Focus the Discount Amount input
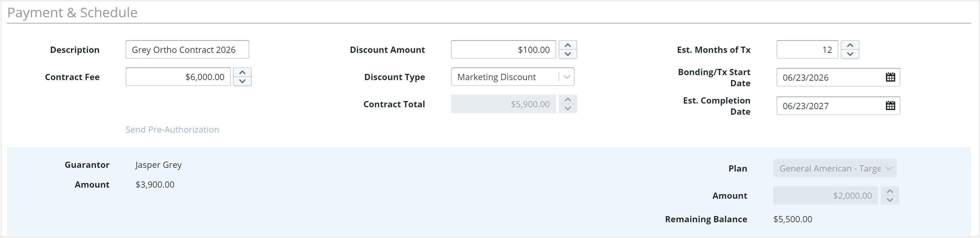 pos(503,49)
